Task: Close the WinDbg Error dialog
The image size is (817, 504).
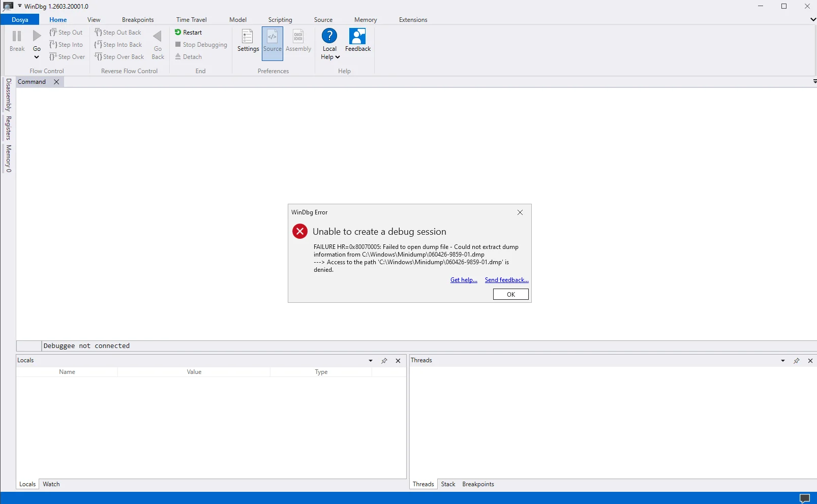Action: tap(520, 212)
